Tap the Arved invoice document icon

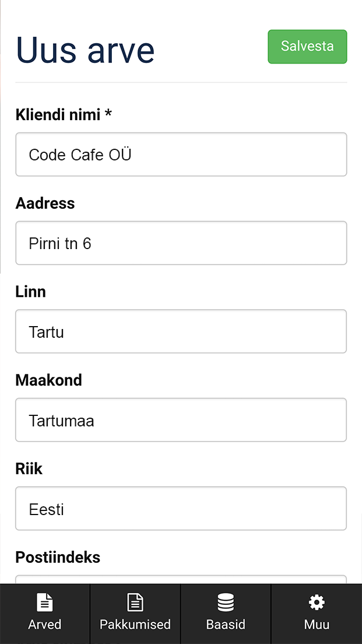coord(45,602)
